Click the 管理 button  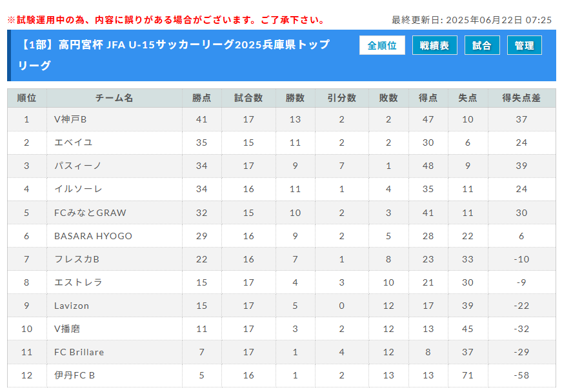click(524, 46)
